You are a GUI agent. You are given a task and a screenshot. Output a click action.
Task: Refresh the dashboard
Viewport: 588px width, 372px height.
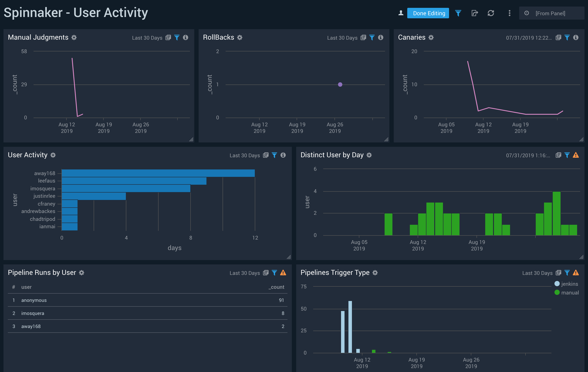point(491,13)
